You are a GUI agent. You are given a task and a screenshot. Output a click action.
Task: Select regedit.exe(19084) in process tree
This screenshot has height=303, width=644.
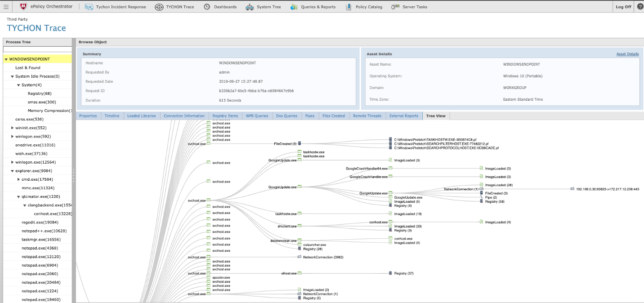click(40, 222)
